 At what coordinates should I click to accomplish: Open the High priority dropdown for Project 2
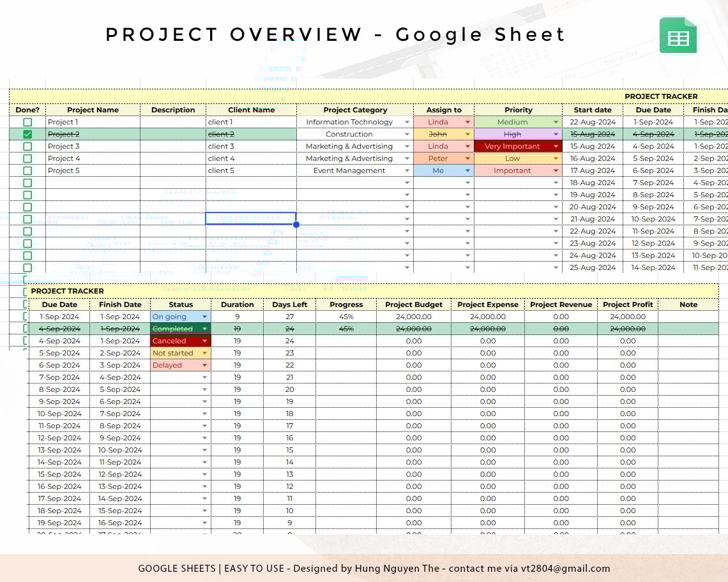(556, 134)
